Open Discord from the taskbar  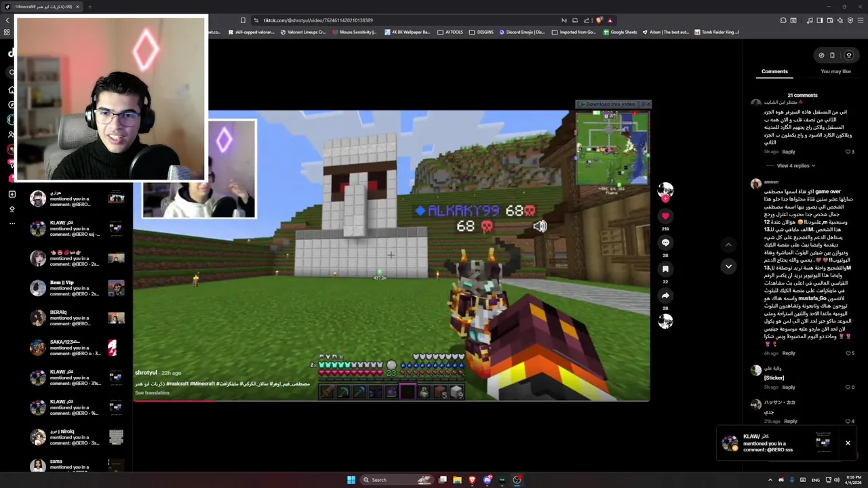[487, 480]
